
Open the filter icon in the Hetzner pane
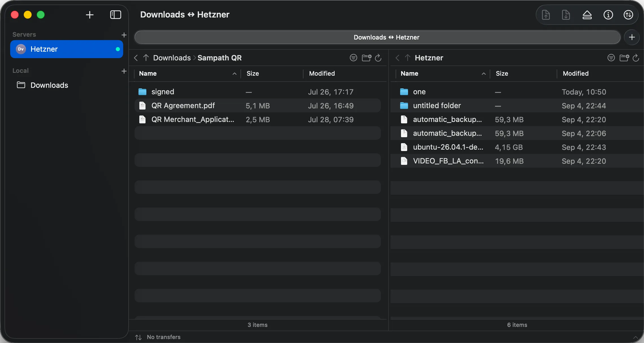(x=611, y=58)
